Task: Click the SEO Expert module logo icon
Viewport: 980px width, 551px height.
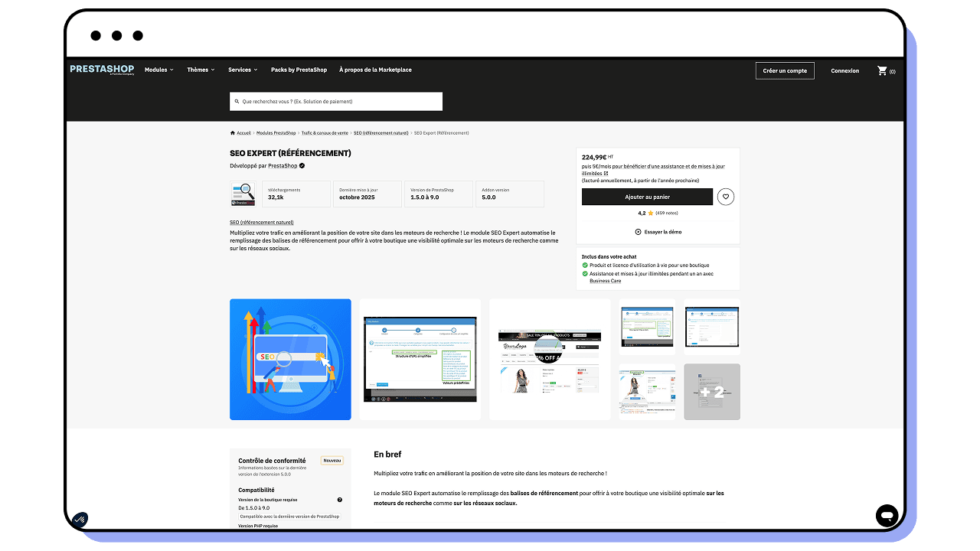Action: point(243,194)
